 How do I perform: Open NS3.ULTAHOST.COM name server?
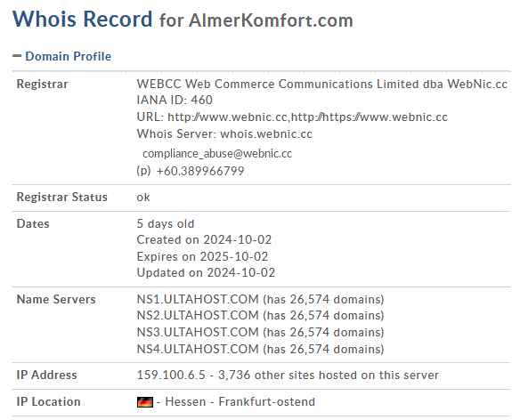198,332
